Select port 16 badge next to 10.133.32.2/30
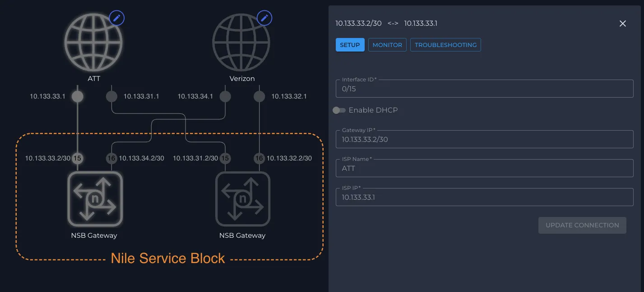644x292 pixels. [259, 158]
